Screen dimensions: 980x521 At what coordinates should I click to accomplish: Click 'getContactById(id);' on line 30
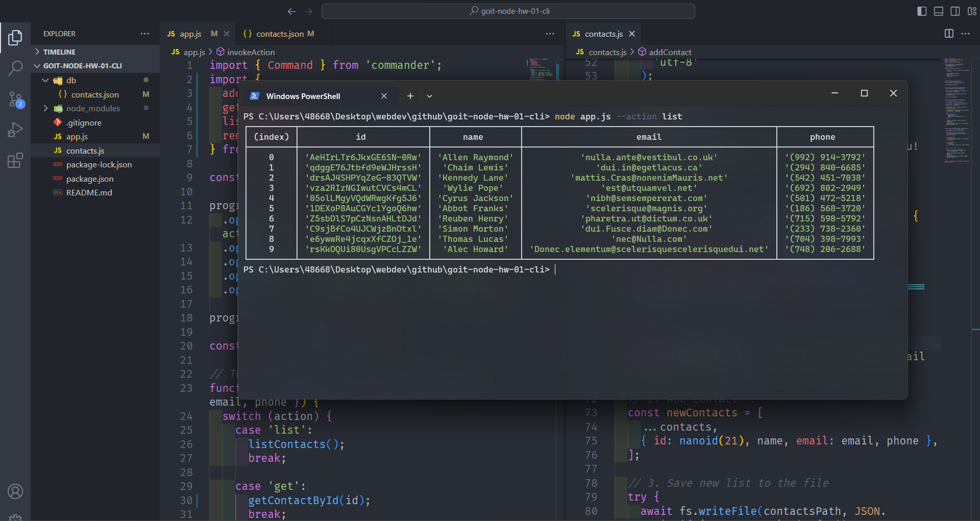309,501
